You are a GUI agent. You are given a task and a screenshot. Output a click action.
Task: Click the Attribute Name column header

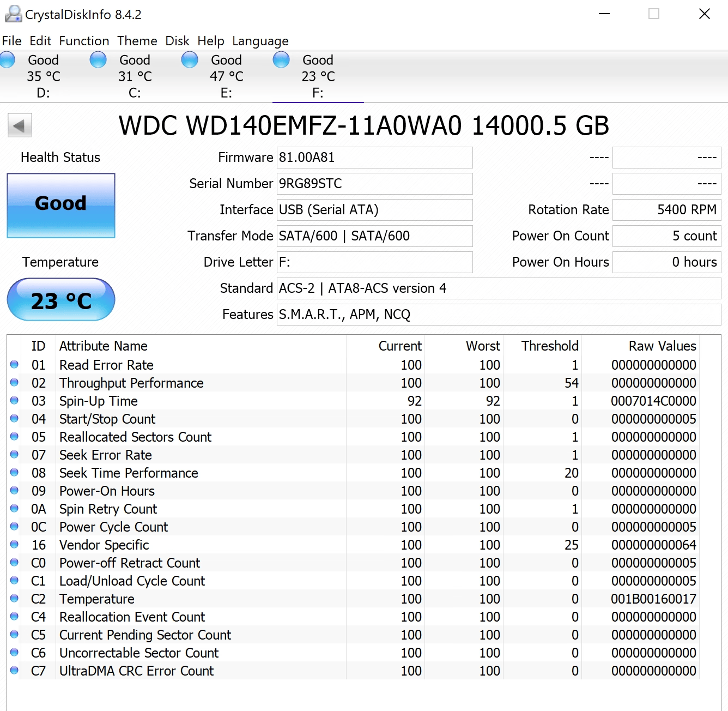[201, 346]
